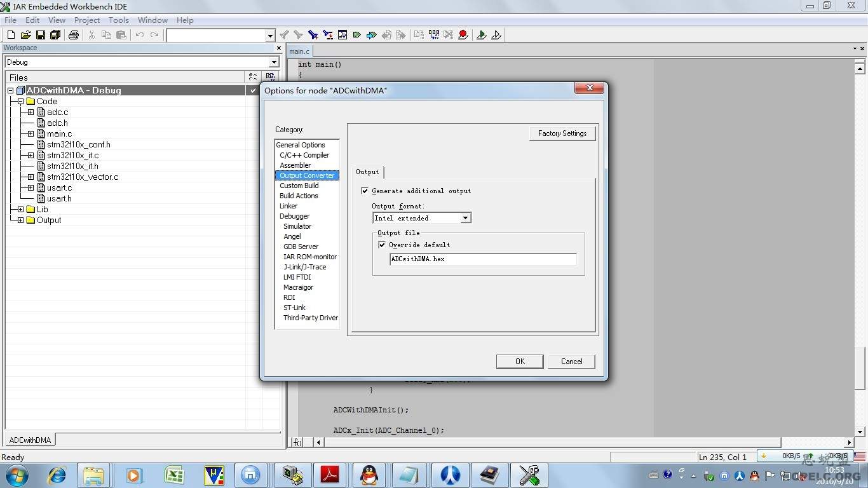Click the Save toolbar icon
This screenshot has width=868, height=488.
pos(40,35)
